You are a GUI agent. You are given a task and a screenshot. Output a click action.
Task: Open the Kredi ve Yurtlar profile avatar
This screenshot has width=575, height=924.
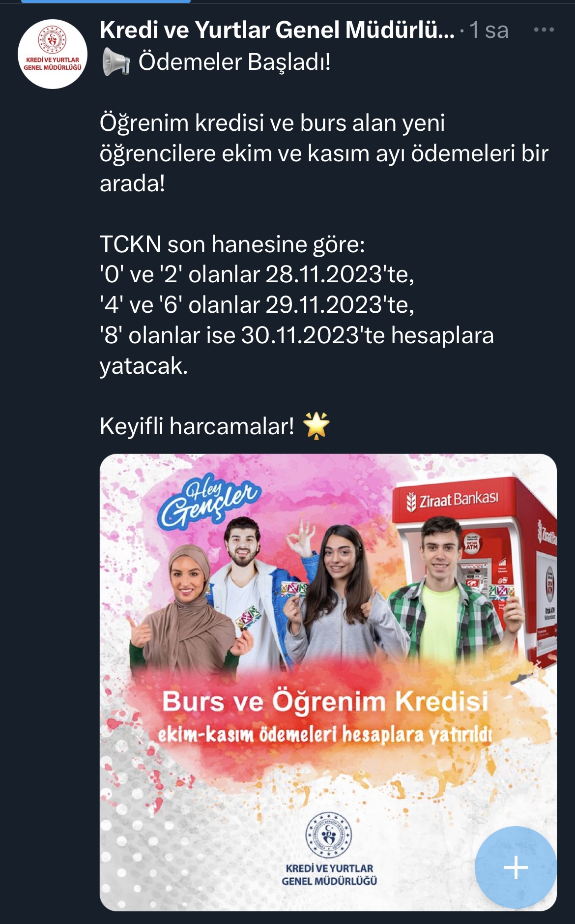(x=53, y=54)
